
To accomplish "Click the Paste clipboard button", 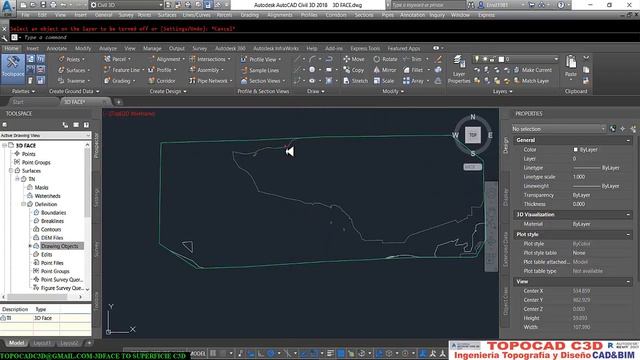I will tap(571, 67).
